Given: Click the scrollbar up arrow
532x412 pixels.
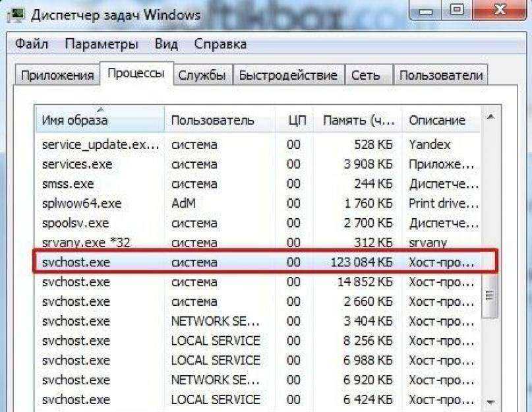Looking at the screenshot, I should click(x=490, y=117).
